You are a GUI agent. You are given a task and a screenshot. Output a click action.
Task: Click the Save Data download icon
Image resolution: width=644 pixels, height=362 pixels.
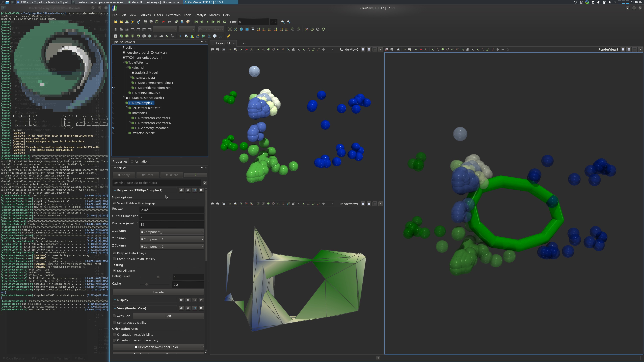pos(127,22)
